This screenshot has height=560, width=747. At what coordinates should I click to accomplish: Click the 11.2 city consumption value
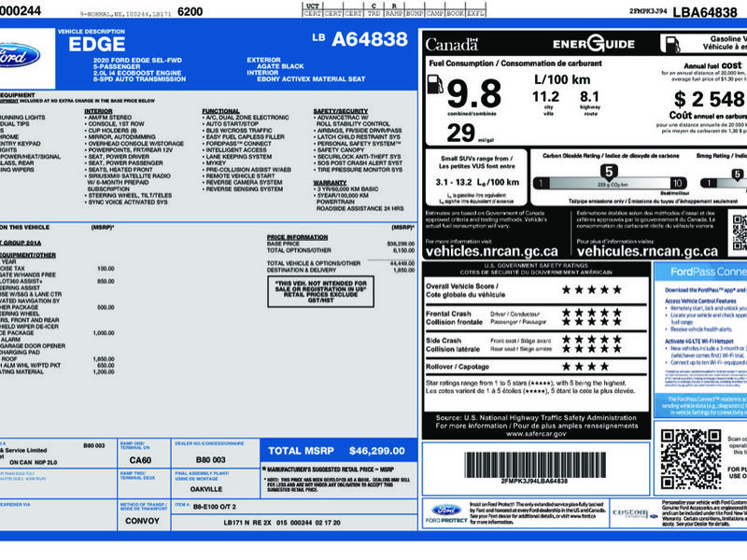point(545,97)
